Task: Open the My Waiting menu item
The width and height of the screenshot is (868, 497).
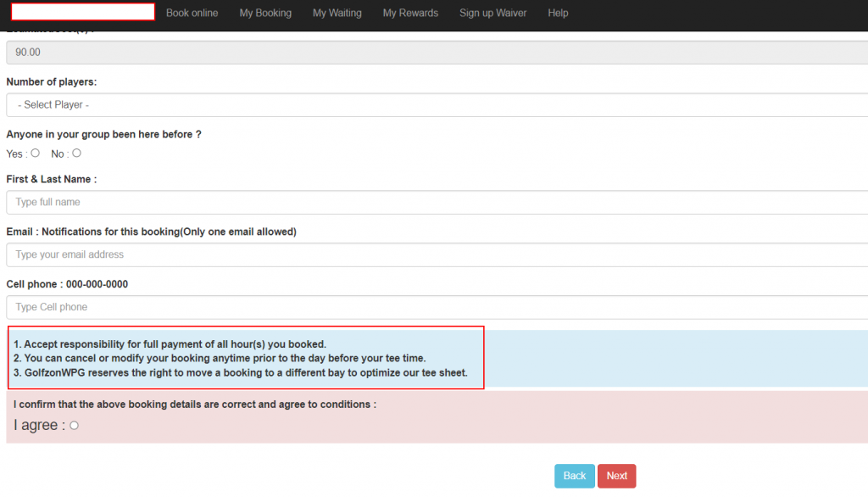Action: coord(337,13)
